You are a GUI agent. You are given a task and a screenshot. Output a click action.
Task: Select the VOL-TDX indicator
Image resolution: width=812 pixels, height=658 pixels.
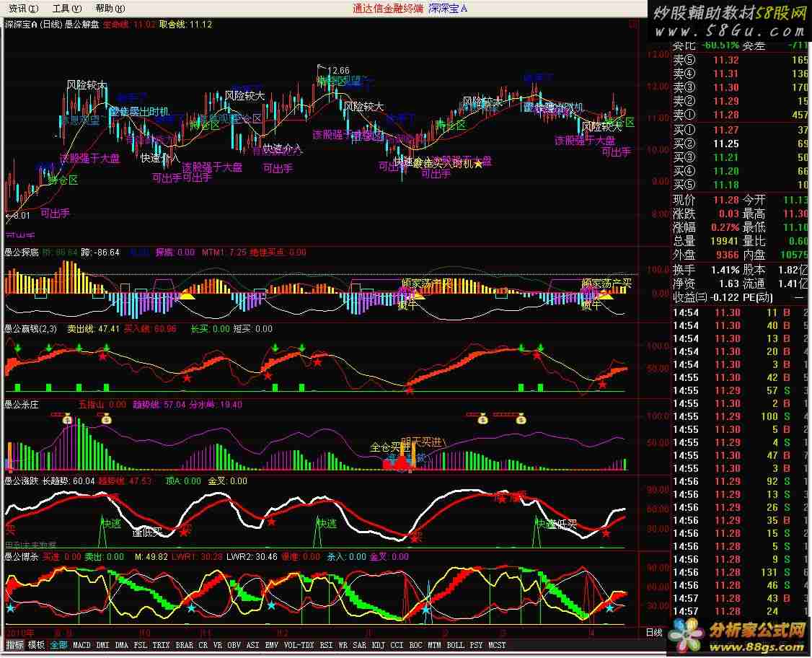299,645
